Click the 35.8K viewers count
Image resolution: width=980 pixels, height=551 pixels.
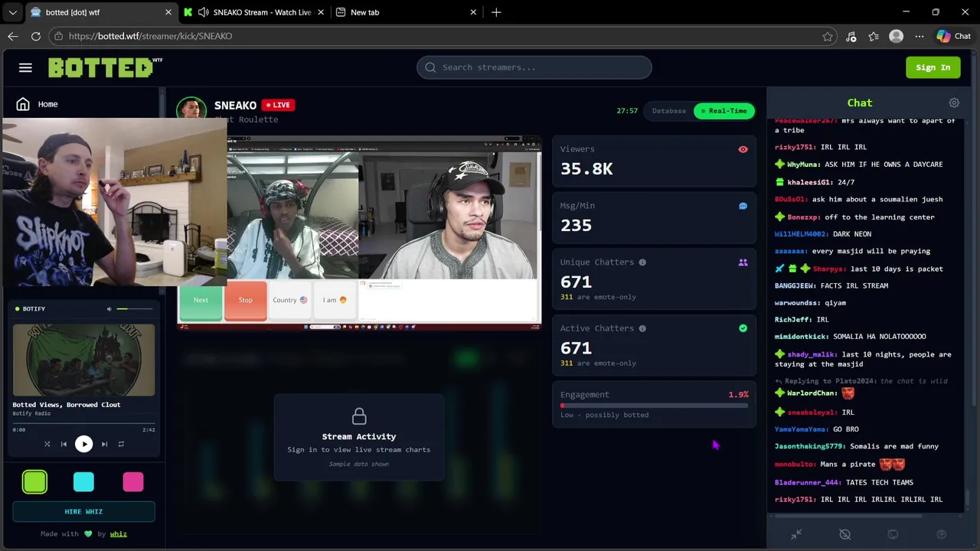[586, 169]
